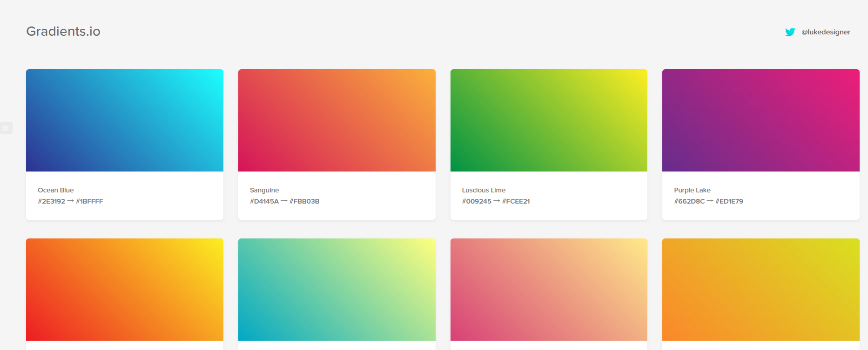Image resolution: width=868 pixels, height=350 pixels.
Task: Click hex code #FCEE21
Action: click(x=516, y=201)
